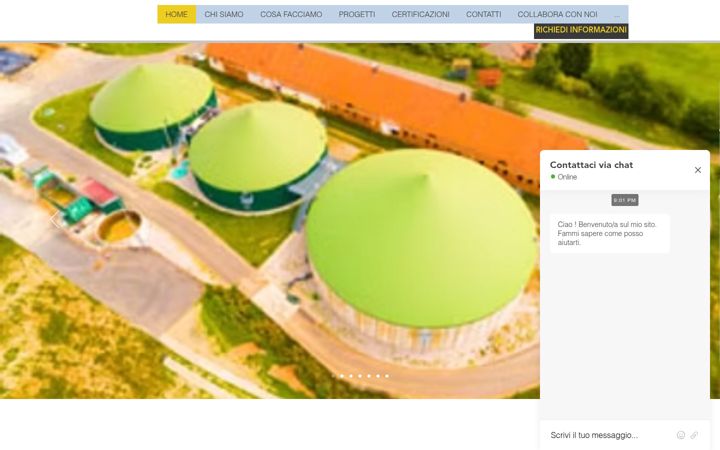This screenshot has height=450, width=720.
Task: Open the emoji picker in chat
Action: 681,435
